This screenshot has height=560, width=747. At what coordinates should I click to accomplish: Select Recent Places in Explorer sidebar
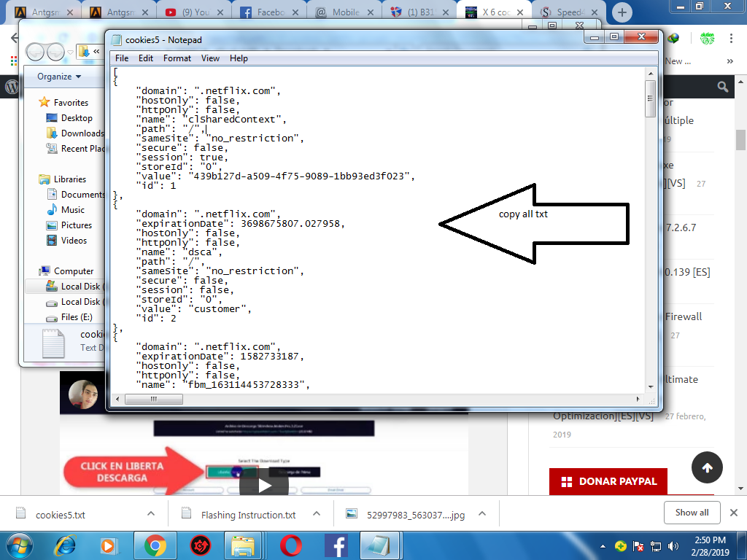pyautogui.click(x=75, y=149)
